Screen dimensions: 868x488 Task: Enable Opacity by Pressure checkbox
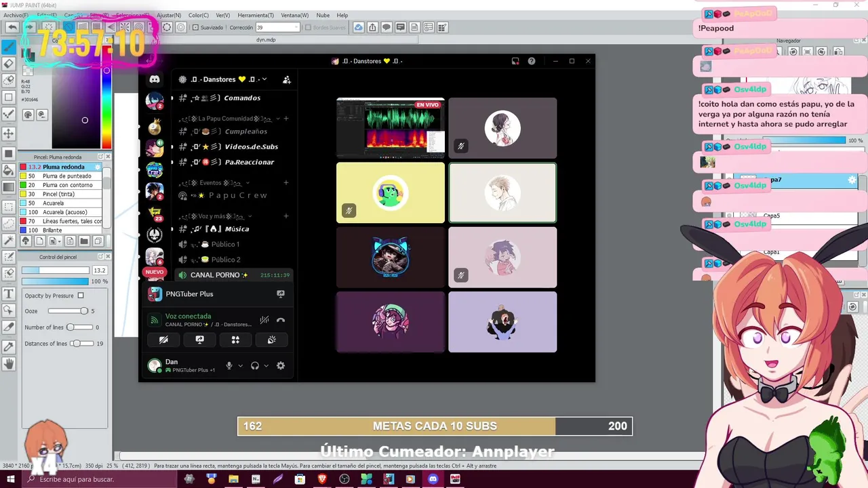(81, 296)
